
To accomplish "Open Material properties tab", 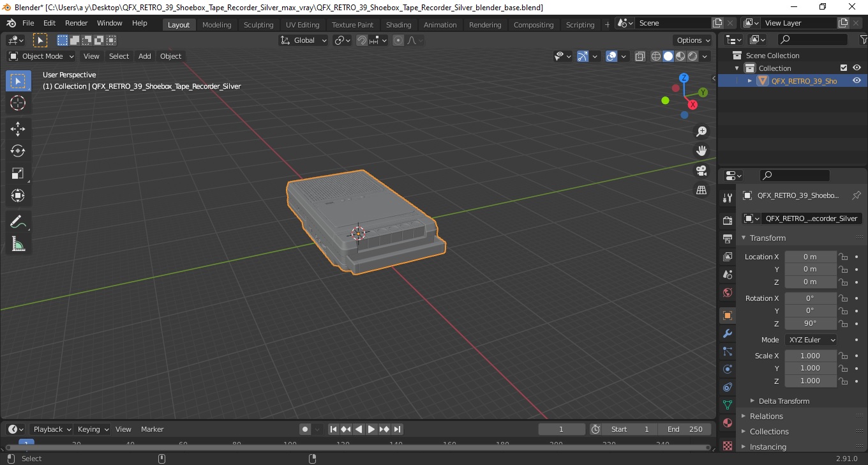I will point(727,423).
